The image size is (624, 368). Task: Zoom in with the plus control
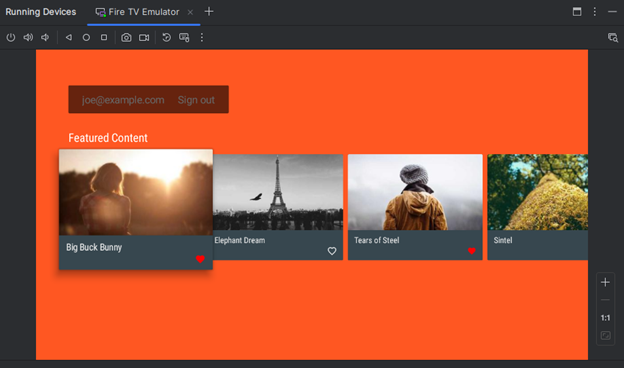point(605,282)
